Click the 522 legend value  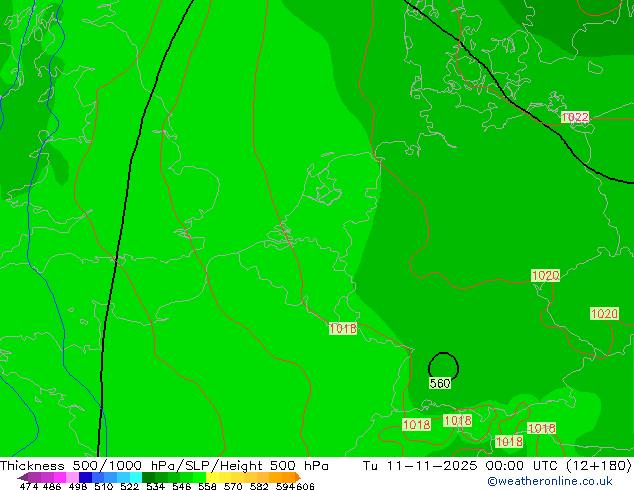click(x=129, y=486)
